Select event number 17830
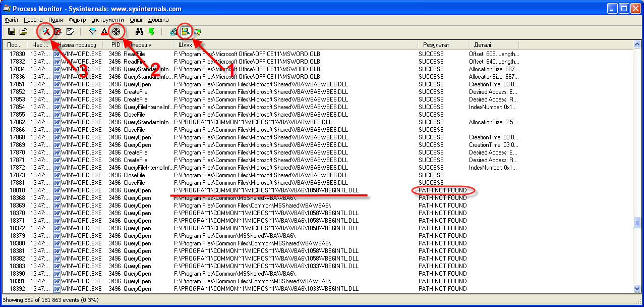This screenshot has width=644, height=307. click(x=17, y=54)
